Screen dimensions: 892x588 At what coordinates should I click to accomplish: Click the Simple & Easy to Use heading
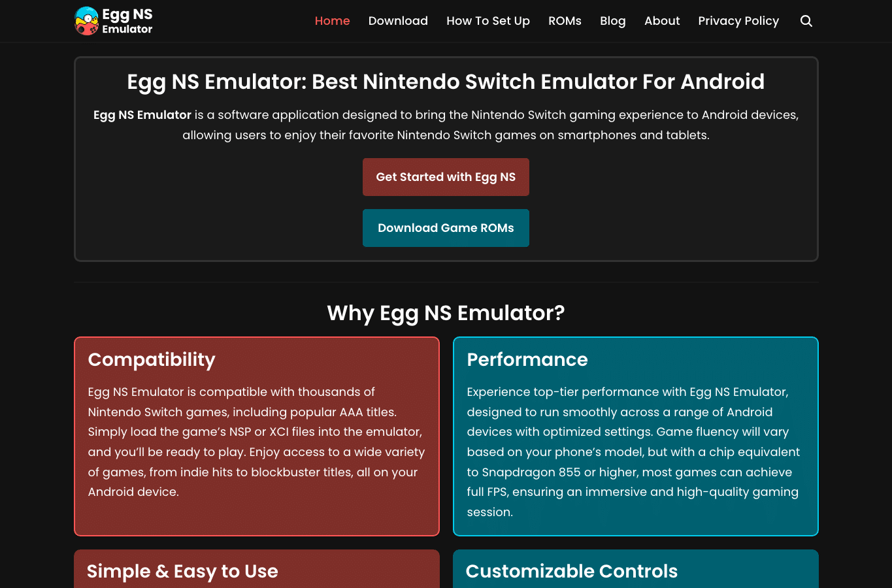click(182, 571)
